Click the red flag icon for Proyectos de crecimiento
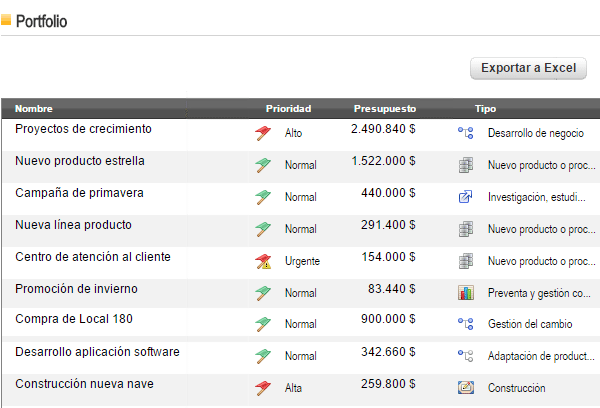Viewport: 600px width, 408px height. point(263,132)
